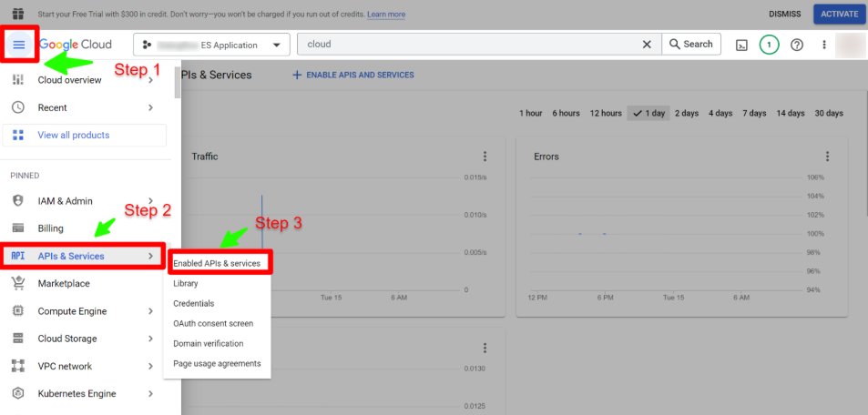Screen dimensions: 868x415
Task: Open the hamburger navigation menu
Action: point(19,45)
